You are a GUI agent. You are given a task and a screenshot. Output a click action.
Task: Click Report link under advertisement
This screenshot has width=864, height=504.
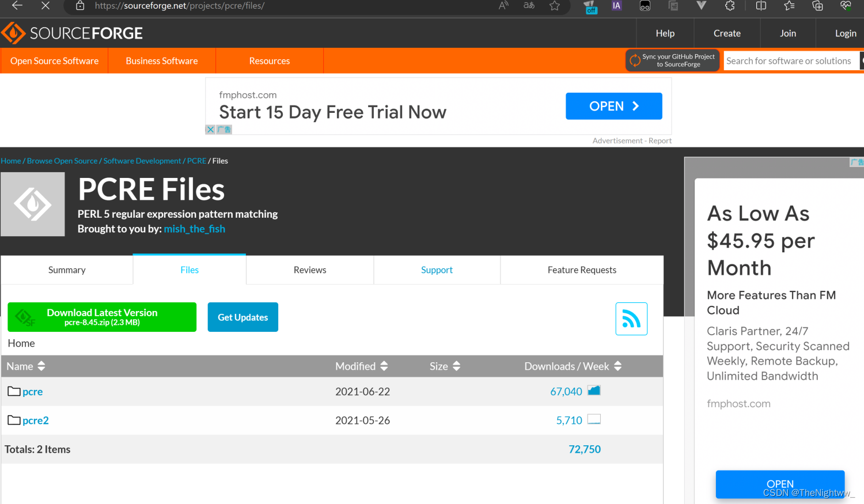pos(660,141)
